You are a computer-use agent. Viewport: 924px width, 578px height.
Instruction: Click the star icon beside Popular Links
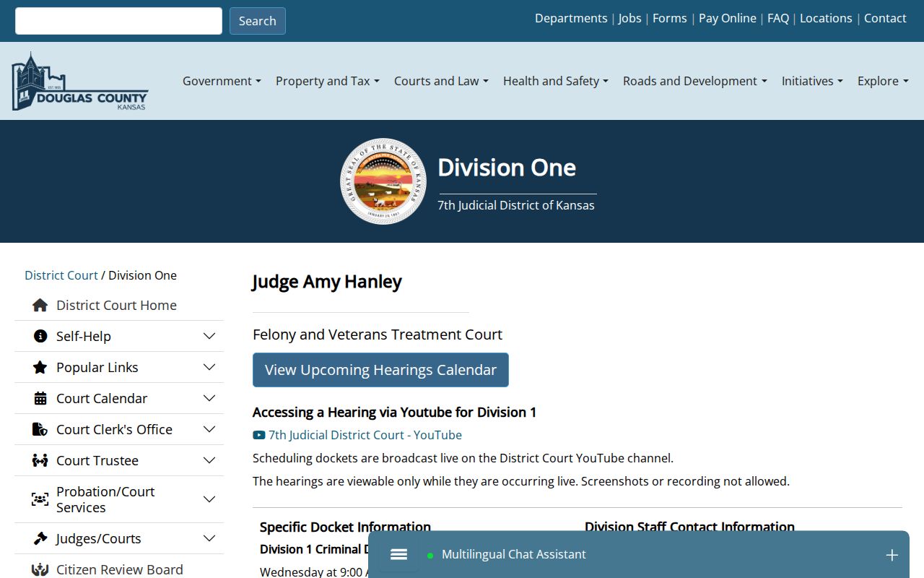pos(40,367)
